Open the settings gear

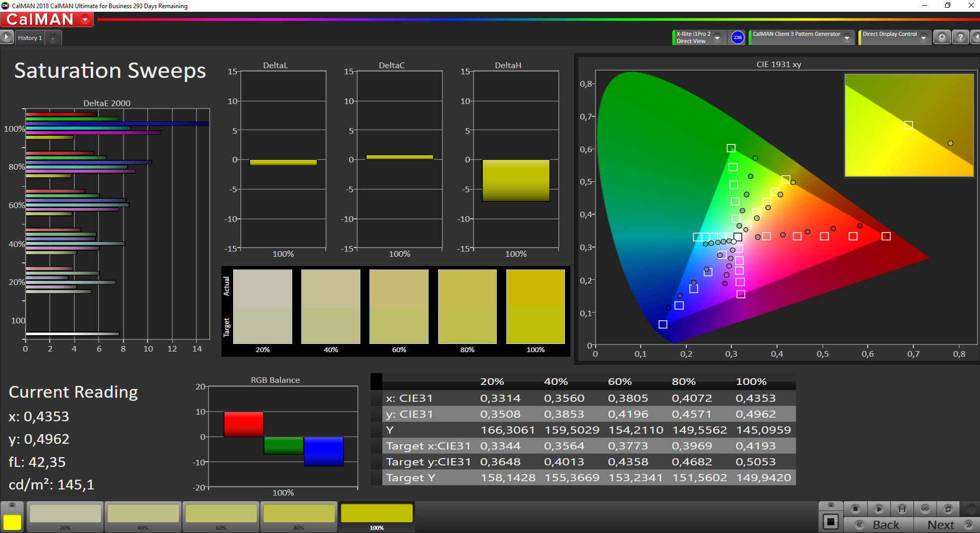(x=942, y=37)
